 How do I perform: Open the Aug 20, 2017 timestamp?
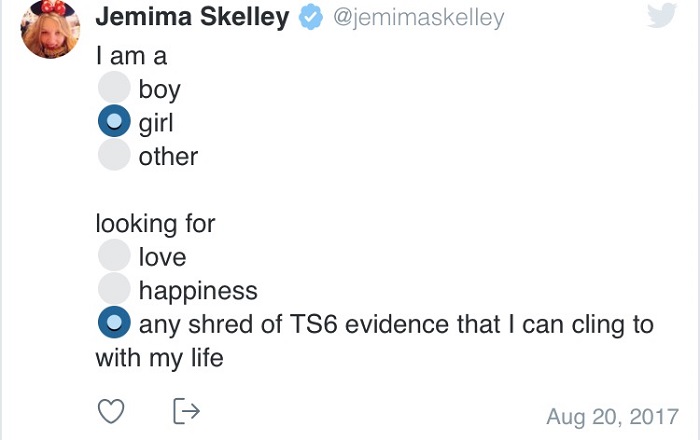(x=613, y=415)
